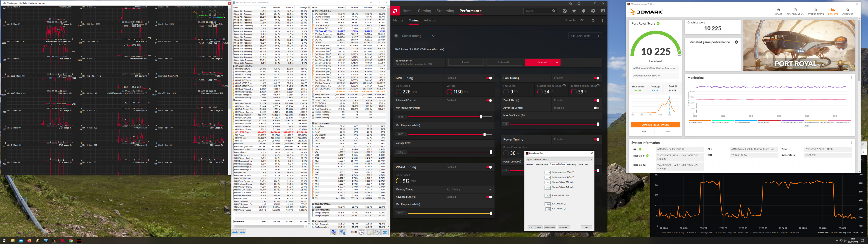This screenshot has height=244, width=868.
Task: Open AMD notifications bell icon
Action: (x=584, y=11)
